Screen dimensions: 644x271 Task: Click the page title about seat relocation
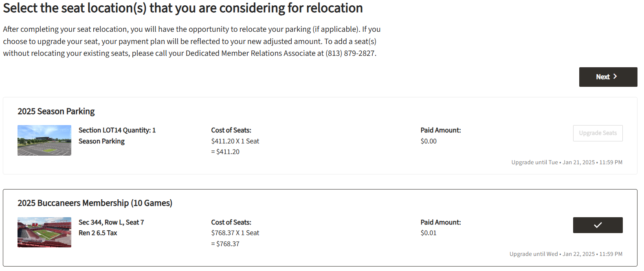coord(183,8)
